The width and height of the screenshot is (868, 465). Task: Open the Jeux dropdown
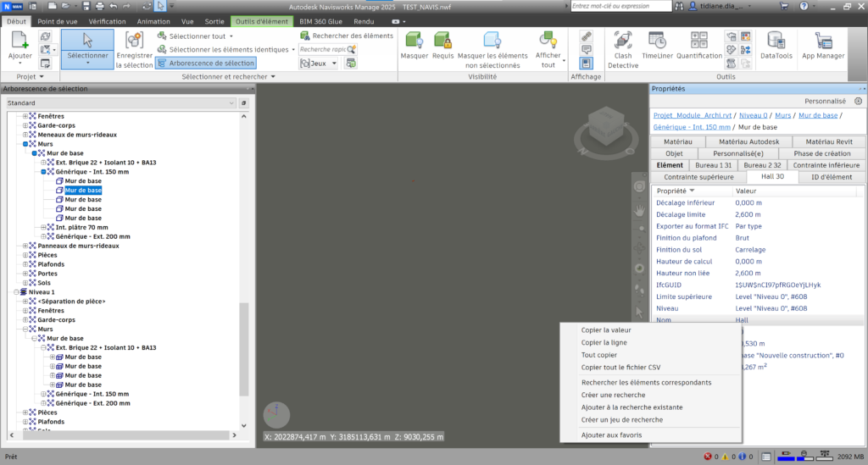[322, 63]
